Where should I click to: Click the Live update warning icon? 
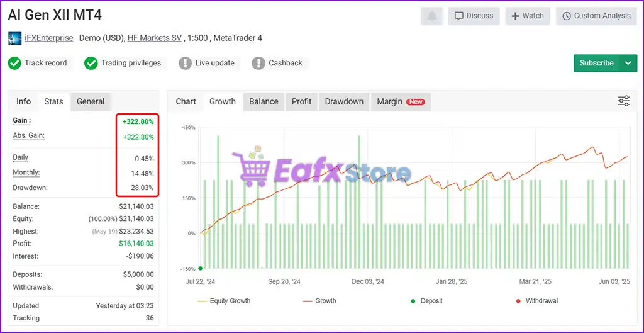(186, 64)
